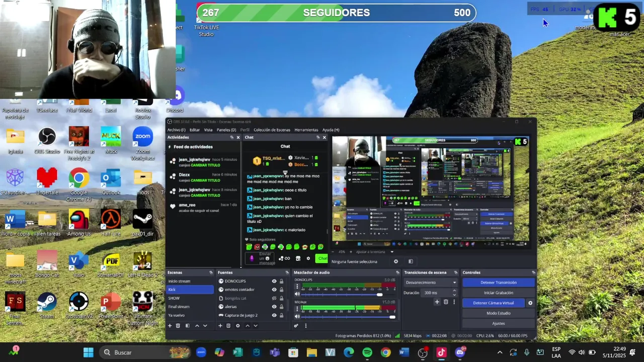Toggle visibility of DONOCLIPS source
Viewport: 644px width, 362px height.
(274, 281)
